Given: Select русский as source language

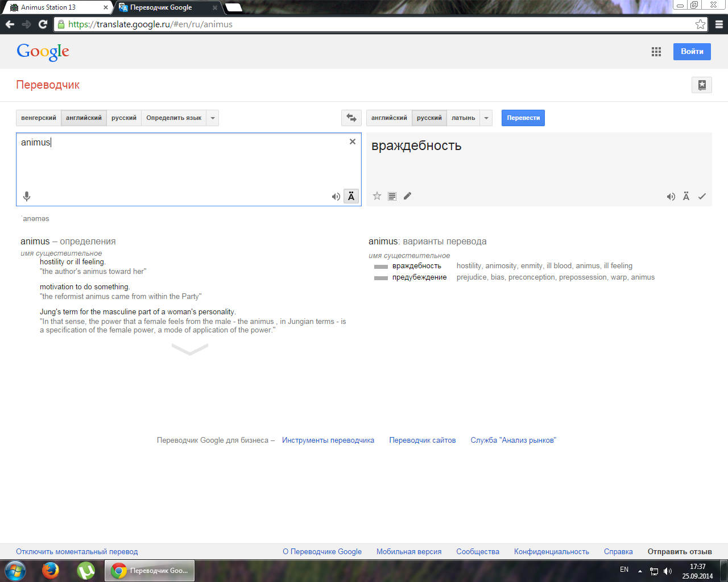Looking at the screenshot, I should 124,118.
